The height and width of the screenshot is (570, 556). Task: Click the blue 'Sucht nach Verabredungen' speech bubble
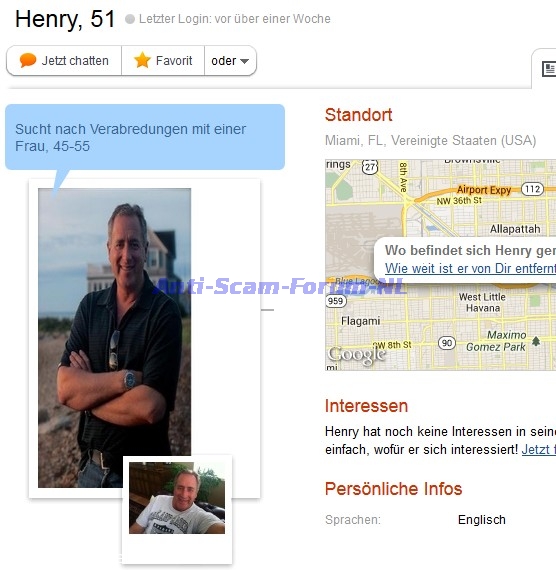pyautogui.click(x=145, y=137)
